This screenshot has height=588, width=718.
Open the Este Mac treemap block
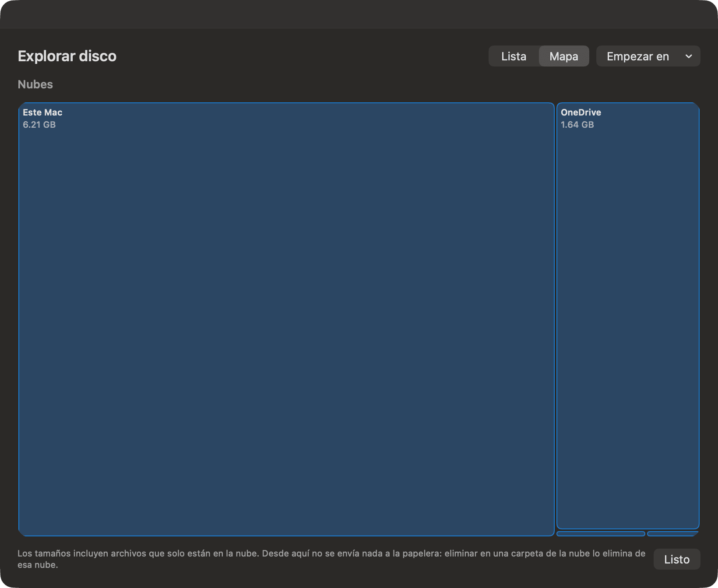coord(287,319)
